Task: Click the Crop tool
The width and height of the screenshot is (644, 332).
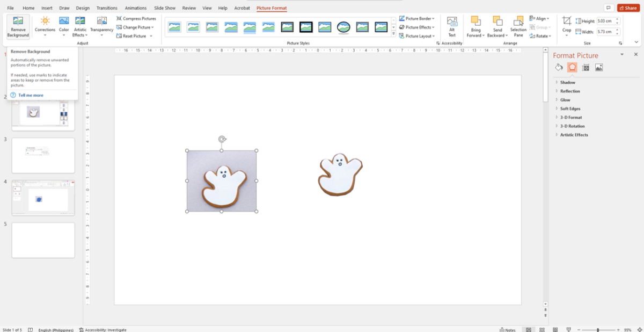Action: pyautogui.click(x=566, y=25)
